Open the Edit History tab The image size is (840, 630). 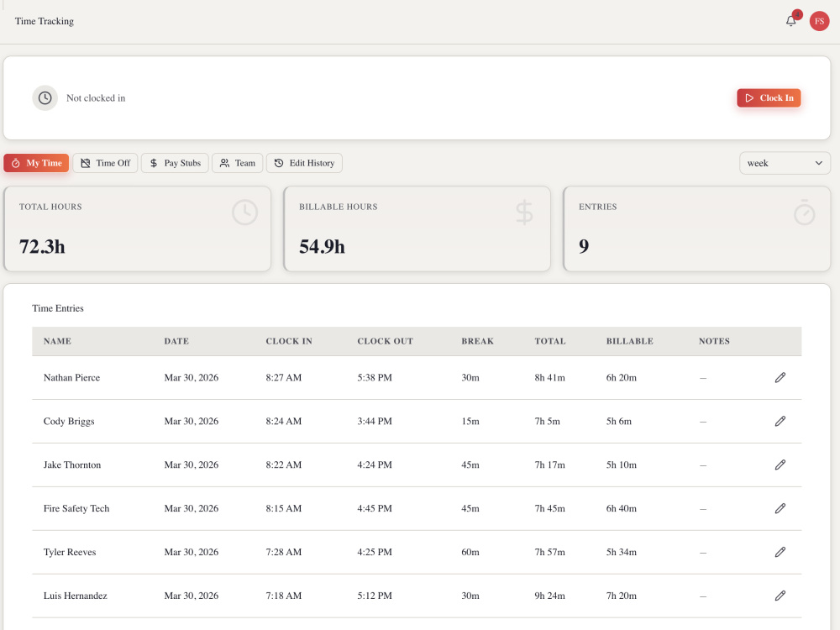(304, 163)
